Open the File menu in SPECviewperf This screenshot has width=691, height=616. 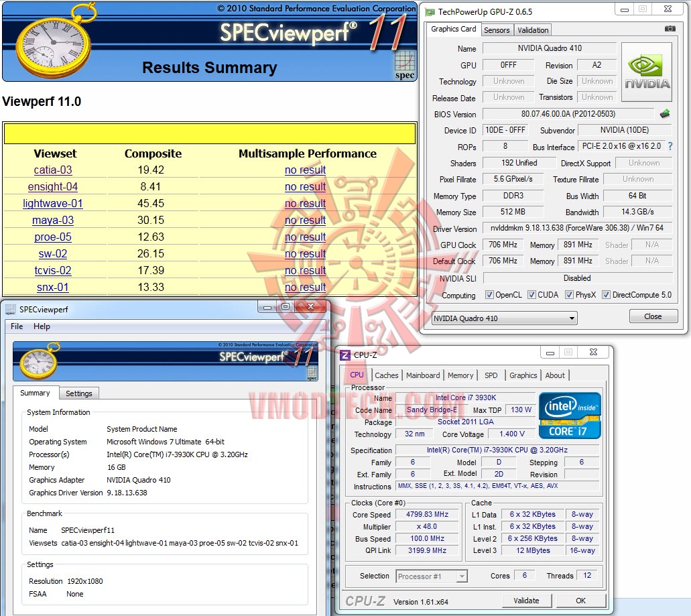[17, 326]
